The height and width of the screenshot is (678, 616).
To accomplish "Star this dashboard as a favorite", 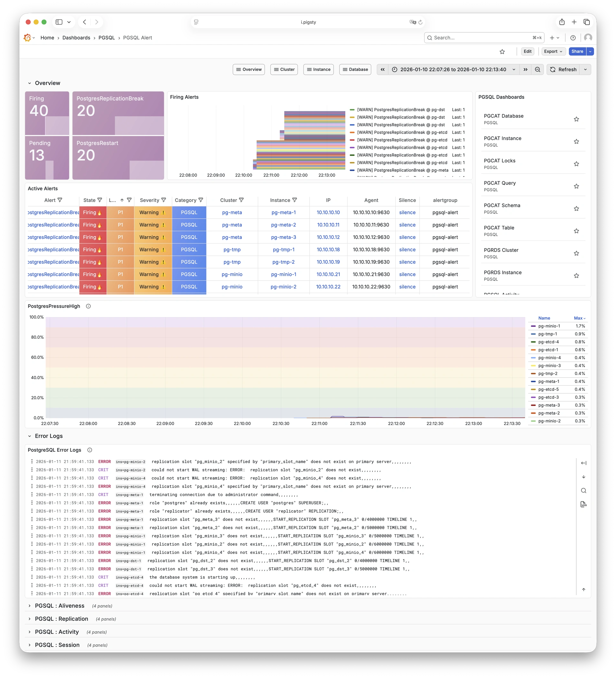I will click(x=502, y=51).
